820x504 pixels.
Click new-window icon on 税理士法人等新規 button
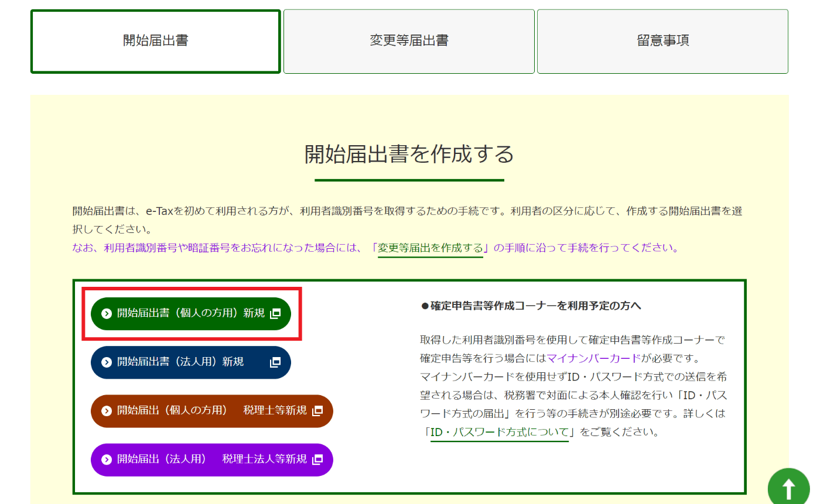[317, 460]
